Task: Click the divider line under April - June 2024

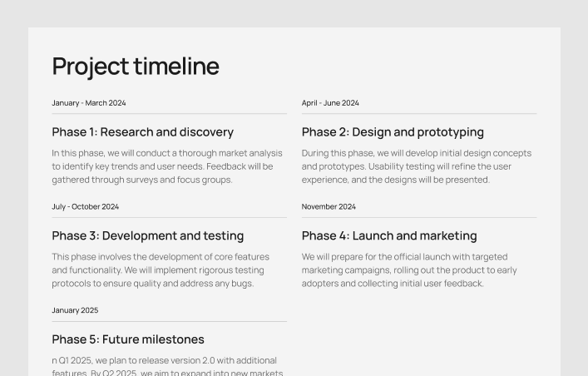Action: tap(419, 114)
